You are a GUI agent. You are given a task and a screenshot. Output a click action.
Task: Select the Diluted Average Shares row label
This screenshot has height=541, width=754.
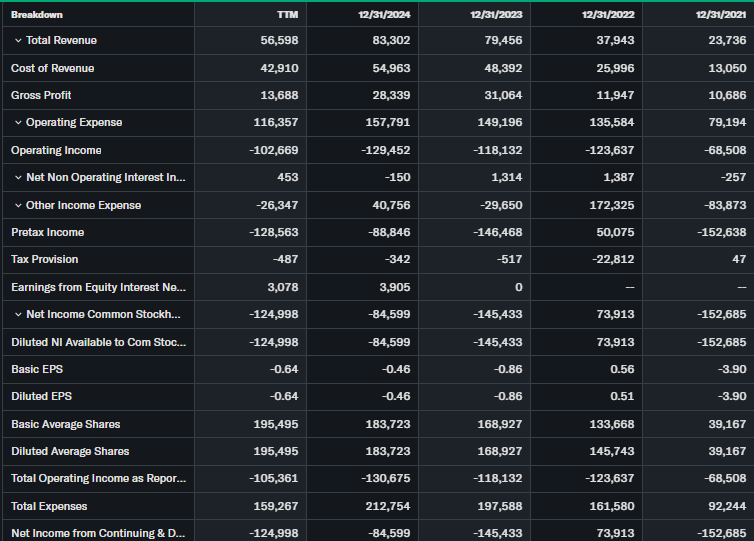click(70, 451)
